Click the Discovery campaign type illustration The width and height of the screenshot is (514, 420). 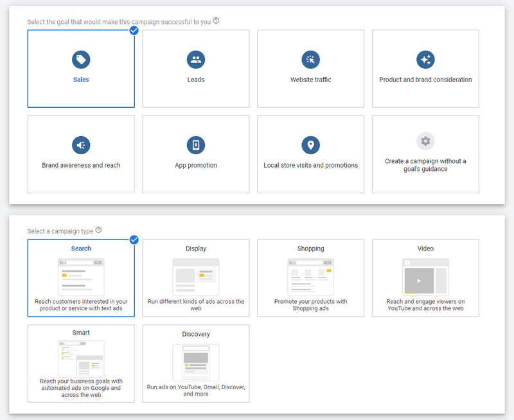(196, 362)
